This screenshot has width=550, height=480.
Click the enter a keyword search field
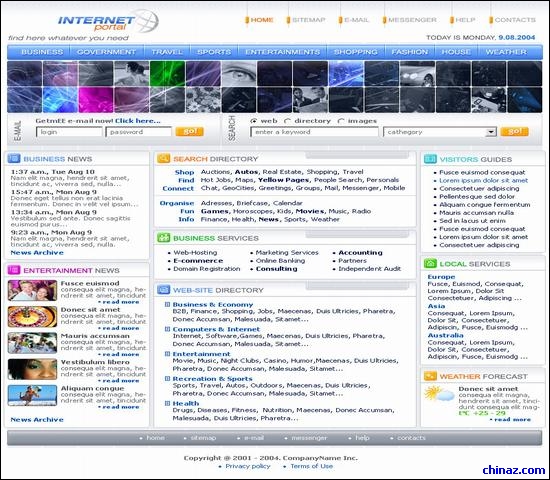point(314,132)
